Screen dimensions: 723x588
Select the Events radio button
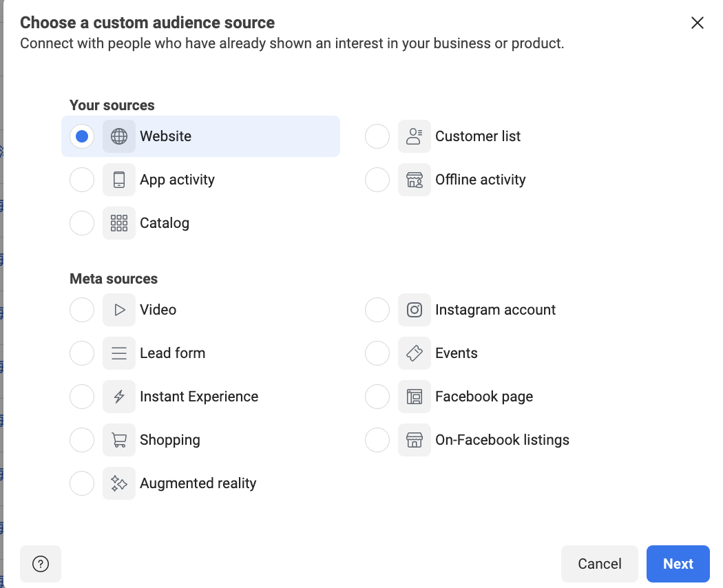[x=377, y=353]
